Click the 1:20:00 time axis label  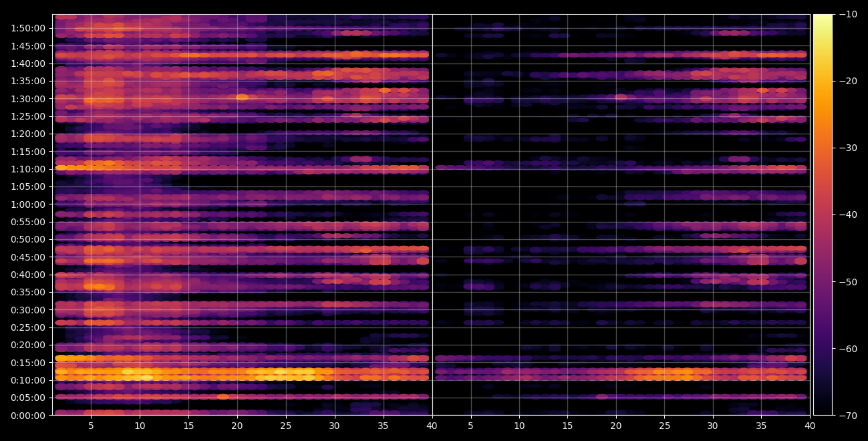(29, 134)
